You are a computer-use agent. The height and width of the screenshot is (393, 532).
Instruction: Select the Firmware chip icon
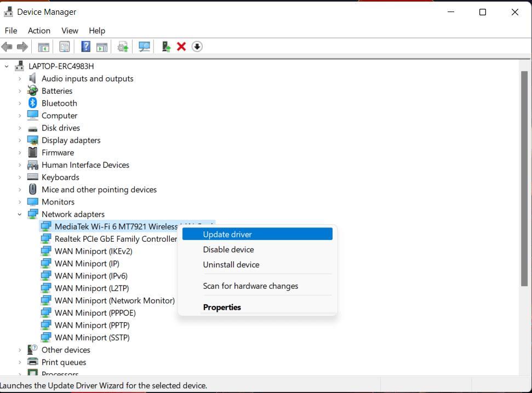[x=32, y=152]
